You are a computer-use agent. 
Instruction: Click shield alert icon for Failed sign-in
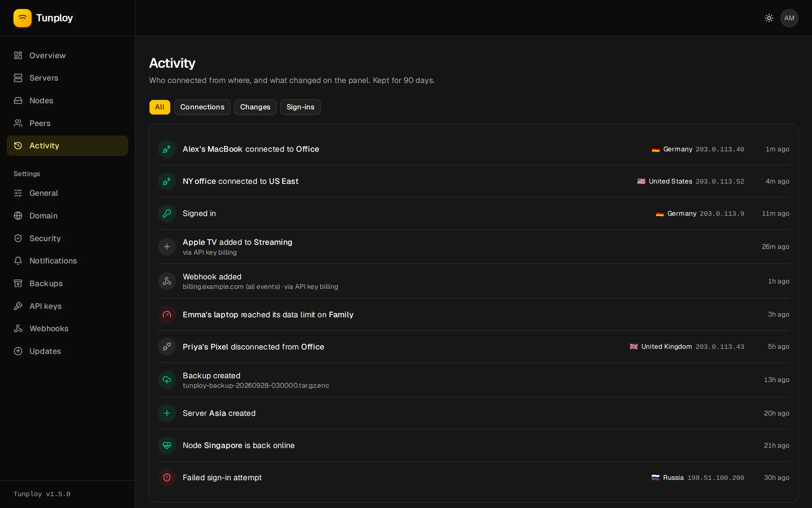click(167, 478)
